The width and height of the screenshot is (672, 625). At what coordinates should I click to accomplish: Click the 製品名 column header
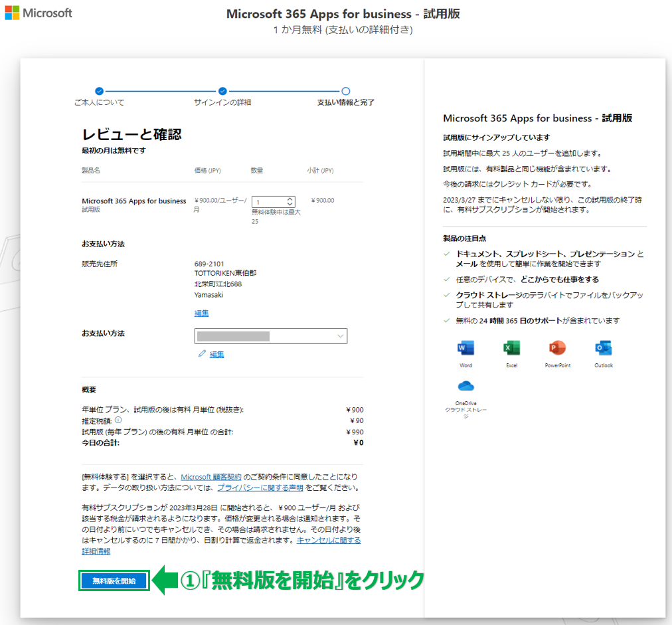point(91,170)
